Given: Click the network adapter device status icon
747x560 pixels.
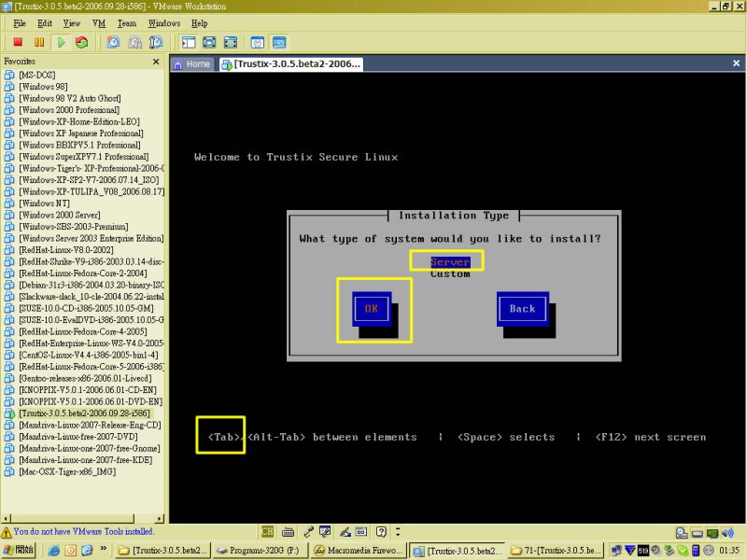Looking at the screenshot, I should pyautogui.click(x=712, y=532).
